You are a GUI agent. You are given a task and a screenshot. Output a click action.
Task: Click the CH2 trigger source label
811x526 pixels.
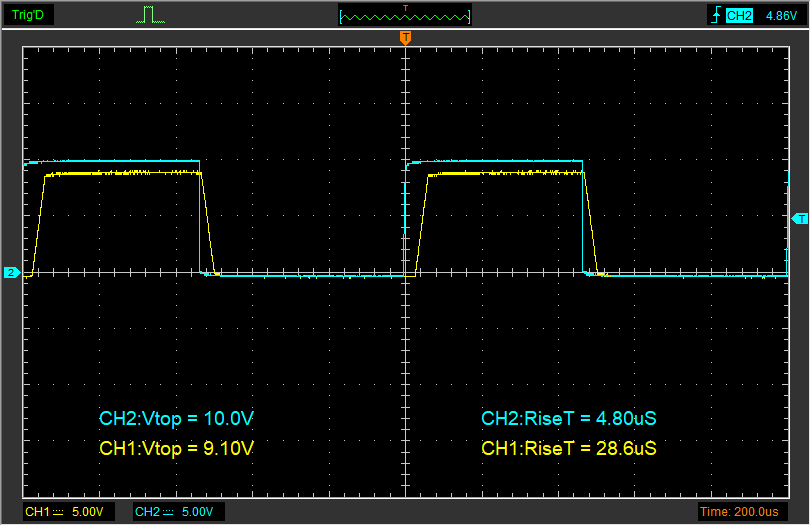739,16
